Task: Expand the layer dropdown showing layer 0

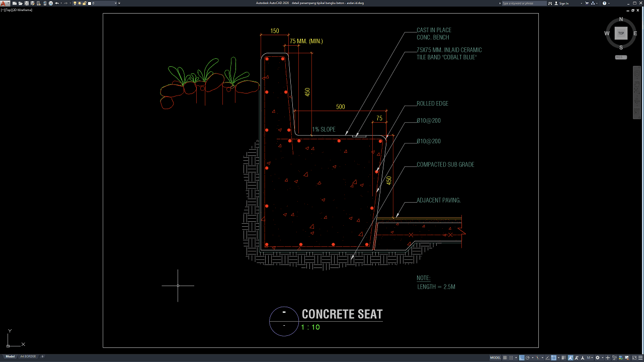Action: tap(116, 3)
